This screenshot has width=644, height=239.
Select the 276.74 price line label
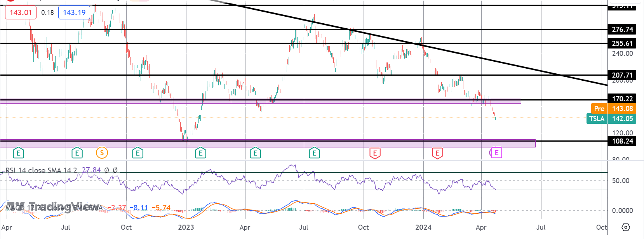(622, 29)
